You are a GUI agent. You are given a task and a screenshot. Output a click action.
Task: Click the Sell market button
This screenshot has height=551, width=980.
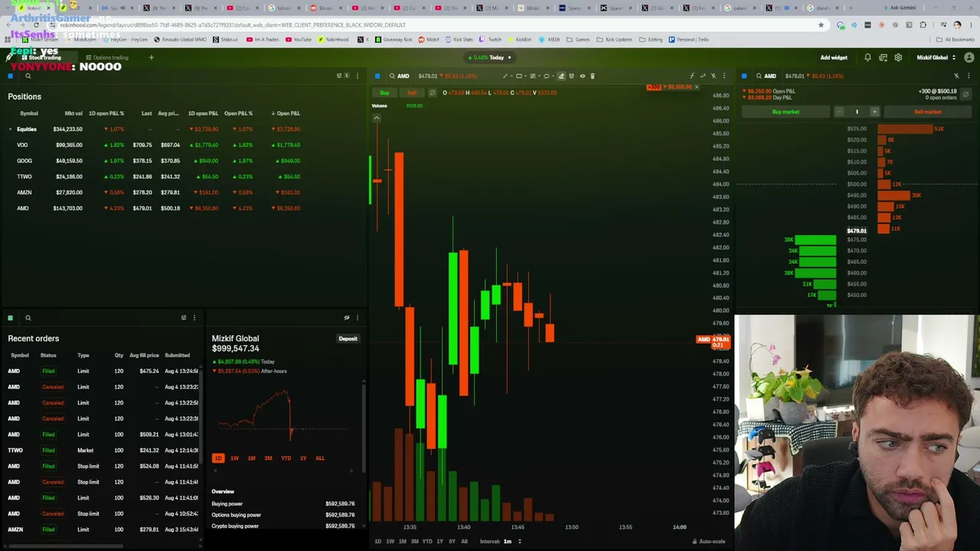(927, 112)
